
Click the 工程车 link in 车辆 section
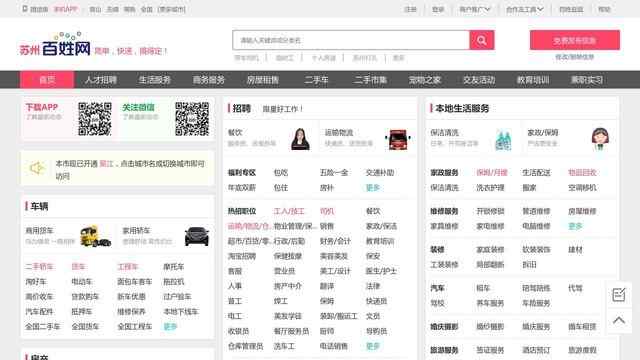tap(128, 267)
